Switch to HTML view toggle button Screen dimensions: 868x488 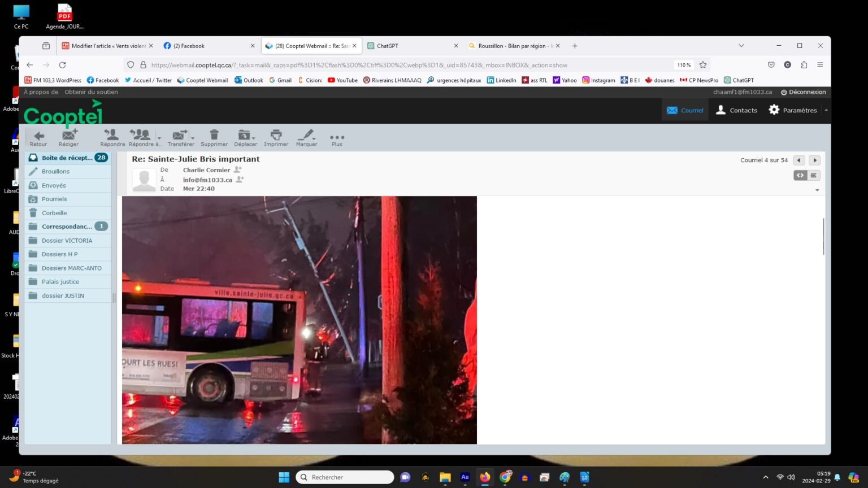coord(800,176)
